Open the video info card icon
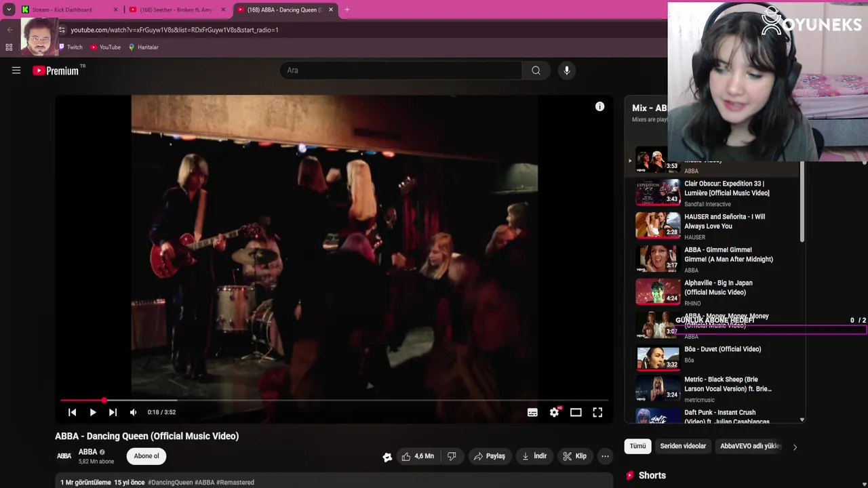Screen dimensions: 868x488 pyautogui.click(x=599, y=106)
